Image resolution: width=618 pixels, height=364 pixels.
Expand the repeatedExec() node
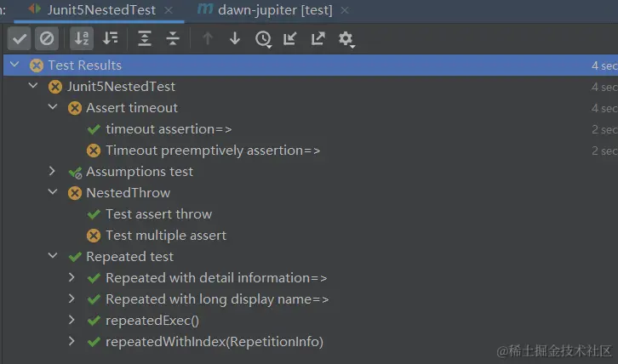coord(72,321)
